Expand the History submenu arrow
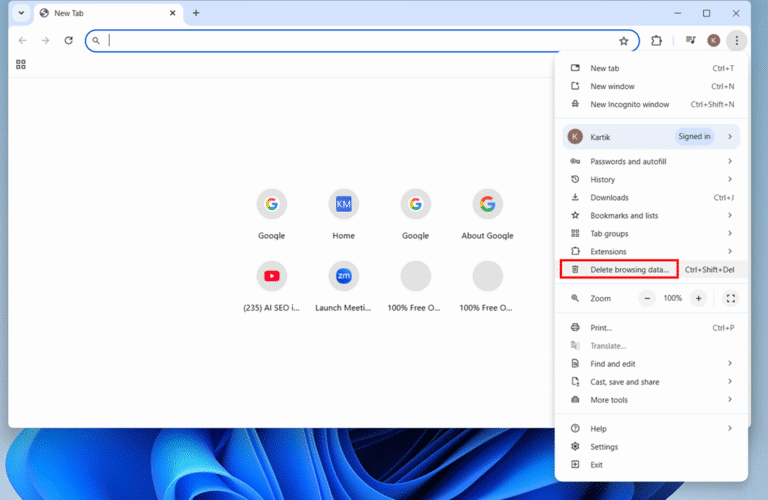 pyautogui.click(x=730, y=179)
